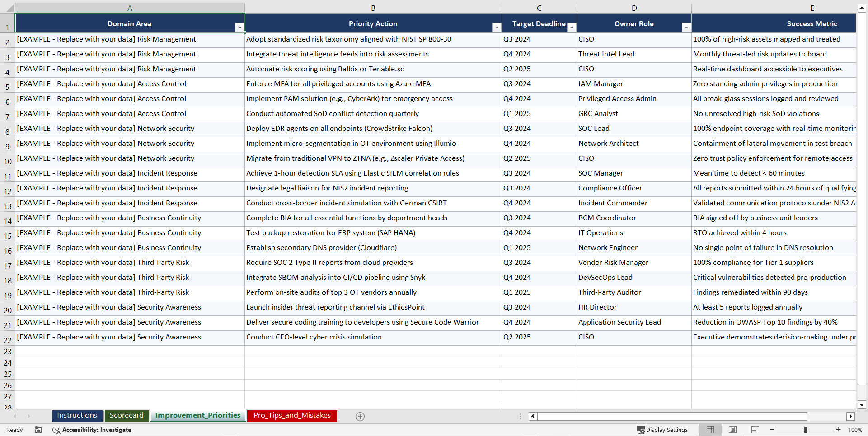Click the macro recording icon in the status bar
The image size is (868, 436).
coord(38,430)
